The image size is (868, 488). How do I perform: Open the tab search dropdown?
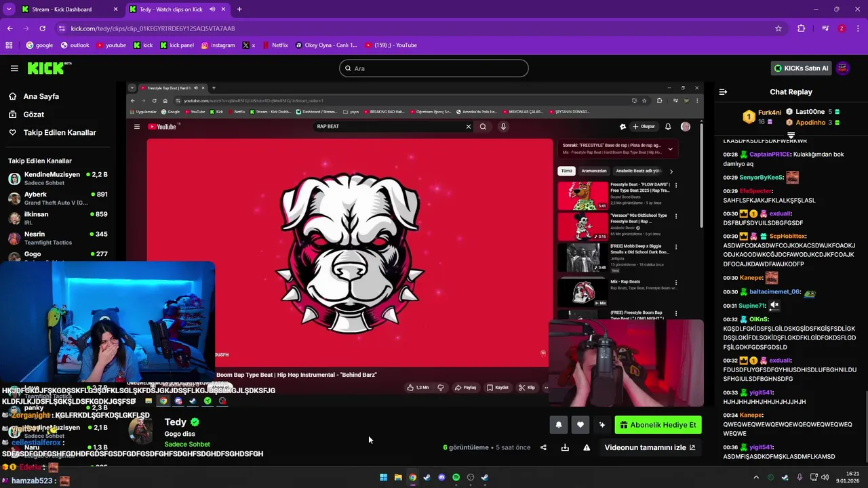[9, 9]
